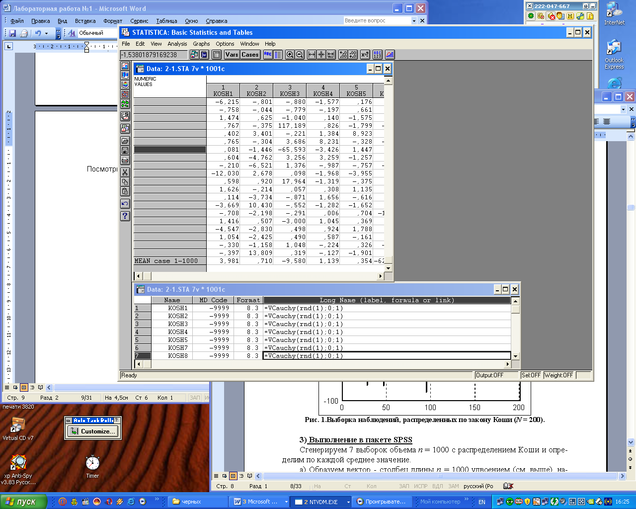Open the Analysis menu in STATISTICA
Viewport: 636px width, 509px height.
[x=177, y=44]
